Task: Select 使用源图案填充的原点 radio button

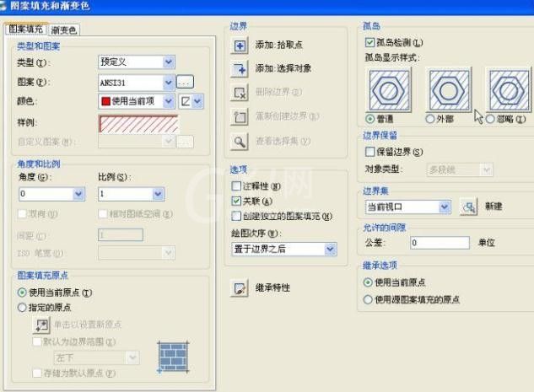Action: pyautogui.click(x=368, y=300)
